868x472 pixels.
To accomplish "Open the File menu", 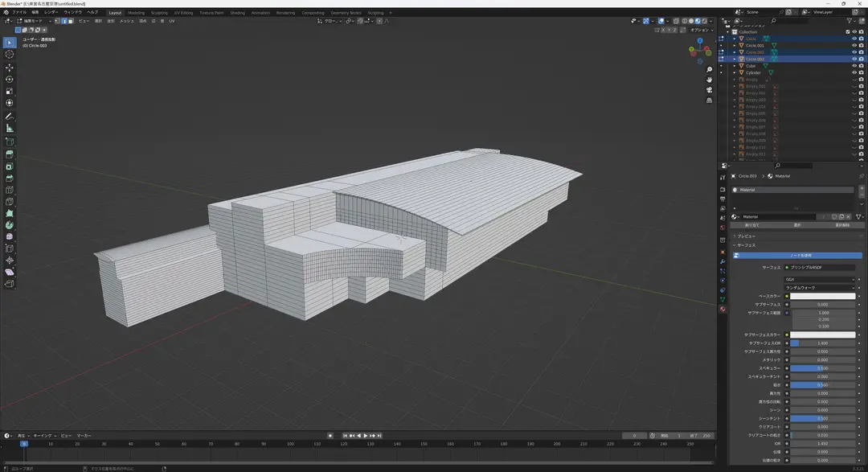I will tap(18, 12).
